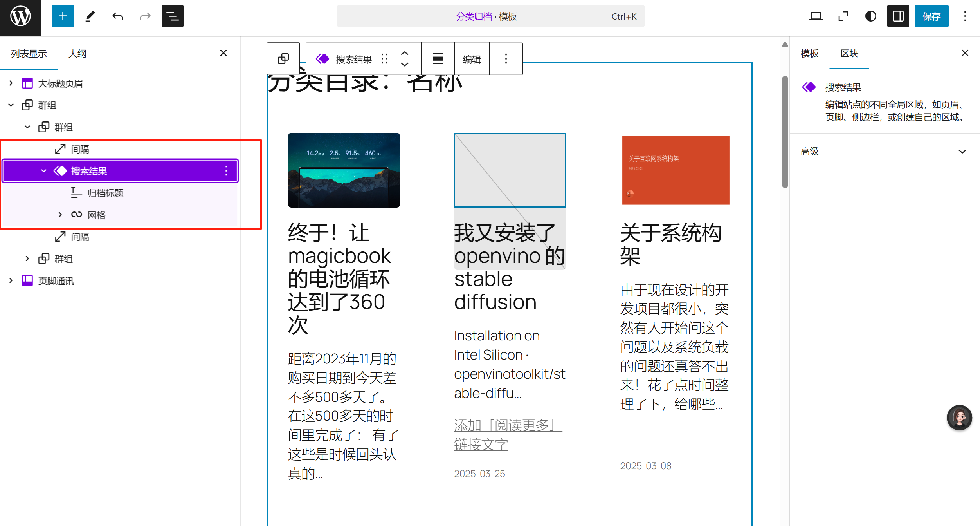This screenshot has width=980, height=526.
Task: Move the block up
Action: 405,53
